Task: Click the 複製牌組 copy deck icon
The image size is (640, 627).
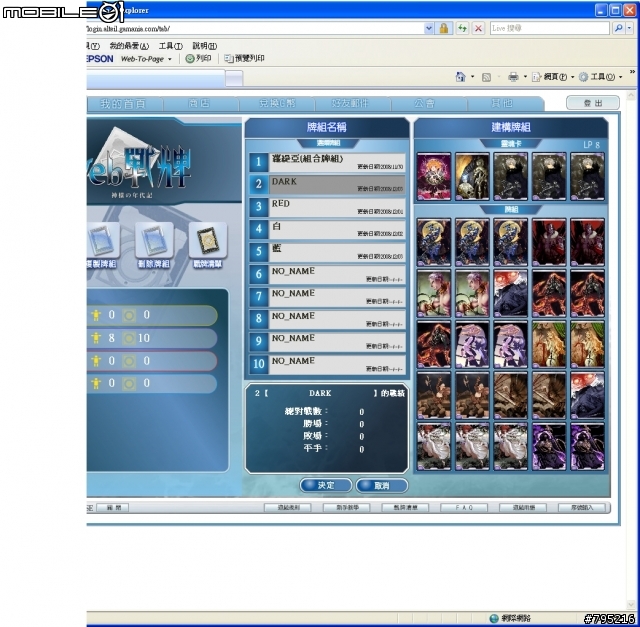Action: point(103,241)
